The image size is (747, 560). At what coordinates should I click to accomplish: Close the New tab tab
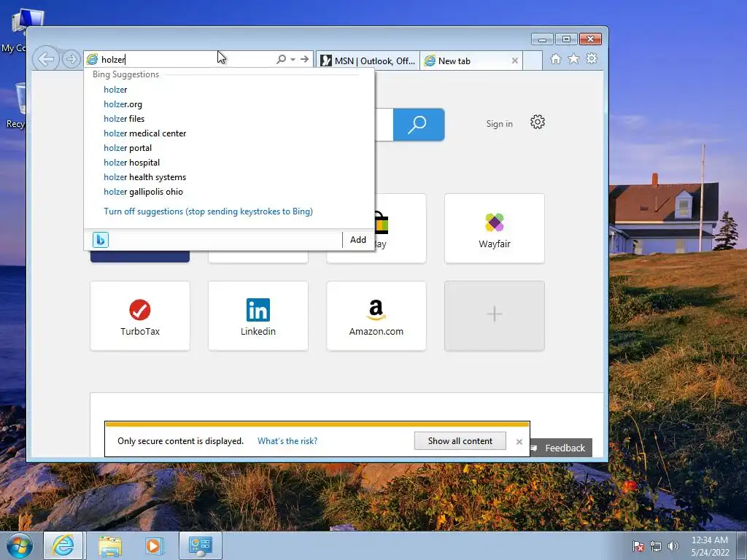coord(514,61)
